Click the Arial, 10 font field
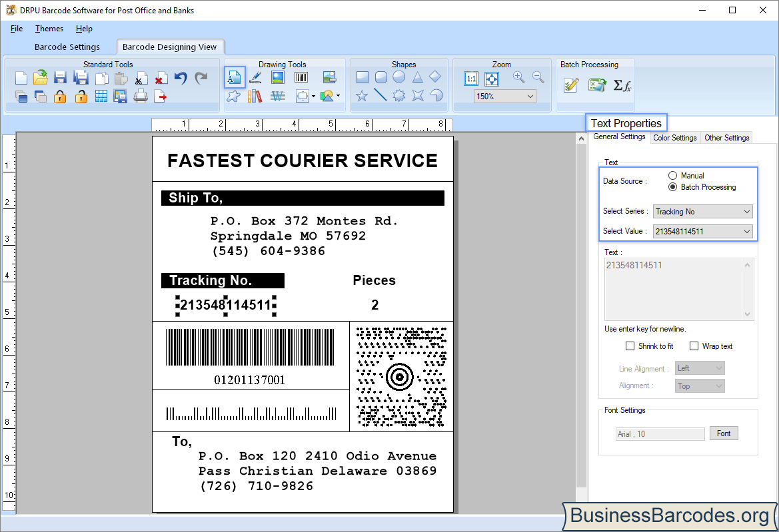 pos(660,433)
